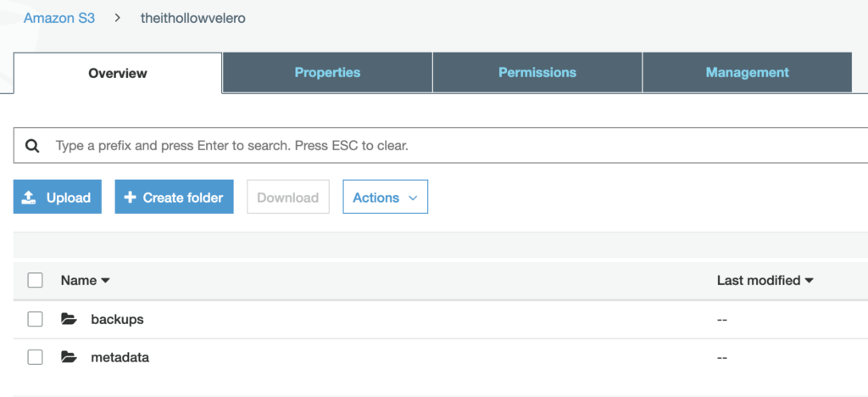The width and height of the screenshot is (868, 397).
Task: Open the Actions dropdown menu
Action: [385, 198]
